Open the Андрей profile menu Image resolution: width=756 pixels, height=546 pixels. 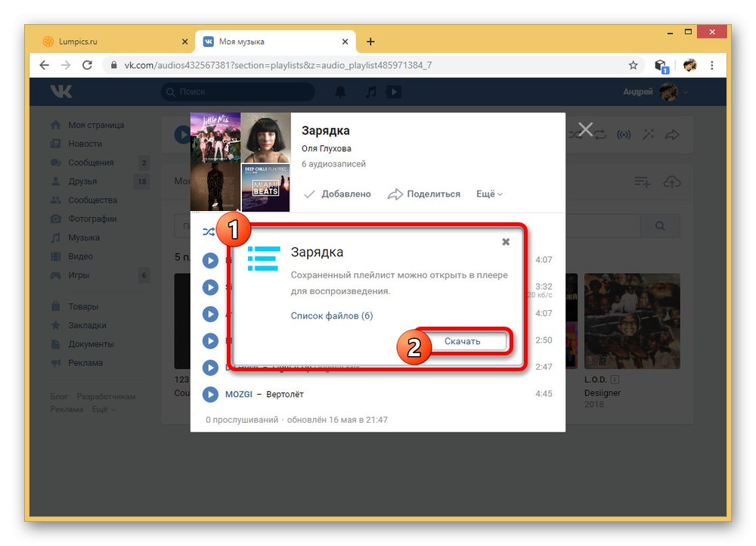pos(655,92)
